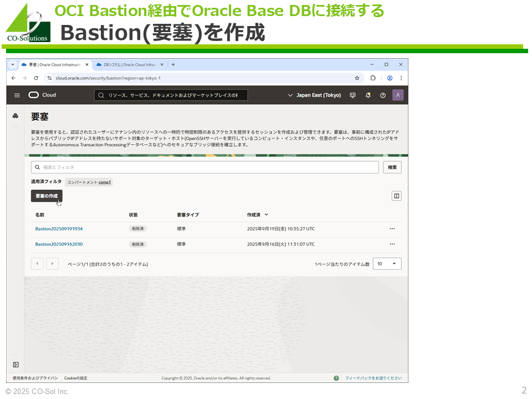532x399 pixels.
Task: Sort by the 作成済 column arrow
Action: point(267,214)
